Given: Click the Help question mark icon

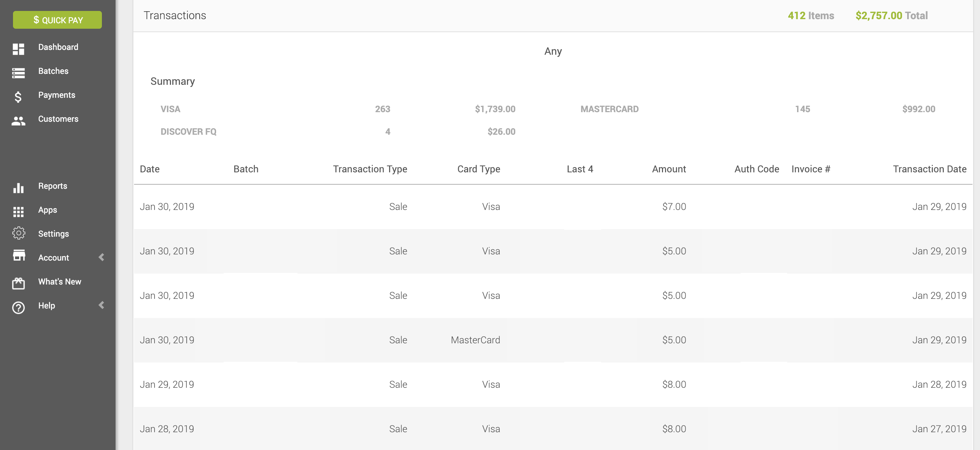Looking at the screenshot, I should 18,307.
